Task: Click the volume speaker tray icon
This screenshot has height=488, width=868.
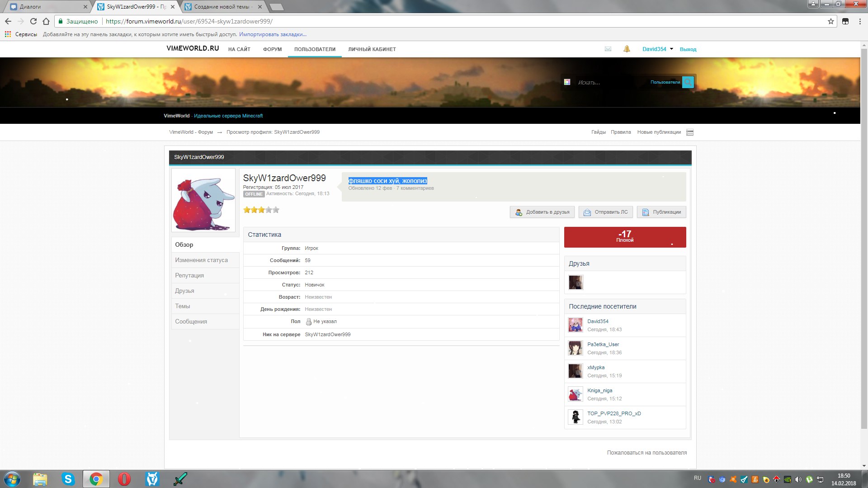Action: (x=798, y=479)
